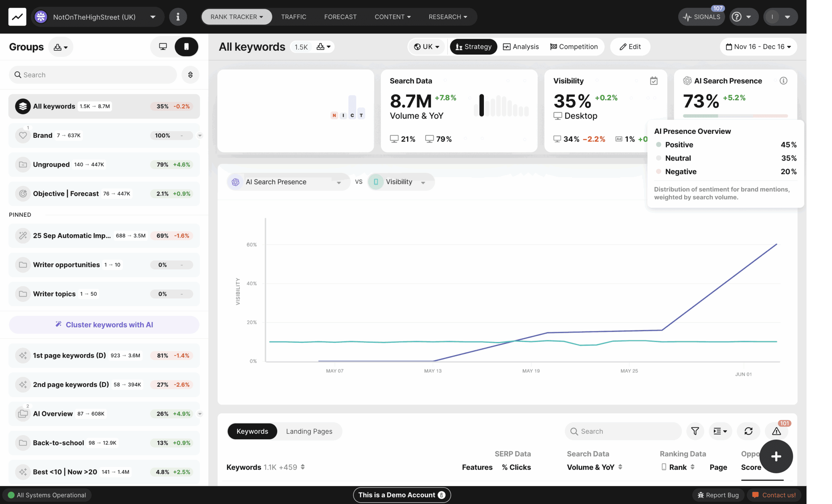
Task: Switch to mobile device view
Action: pos(186,46)
